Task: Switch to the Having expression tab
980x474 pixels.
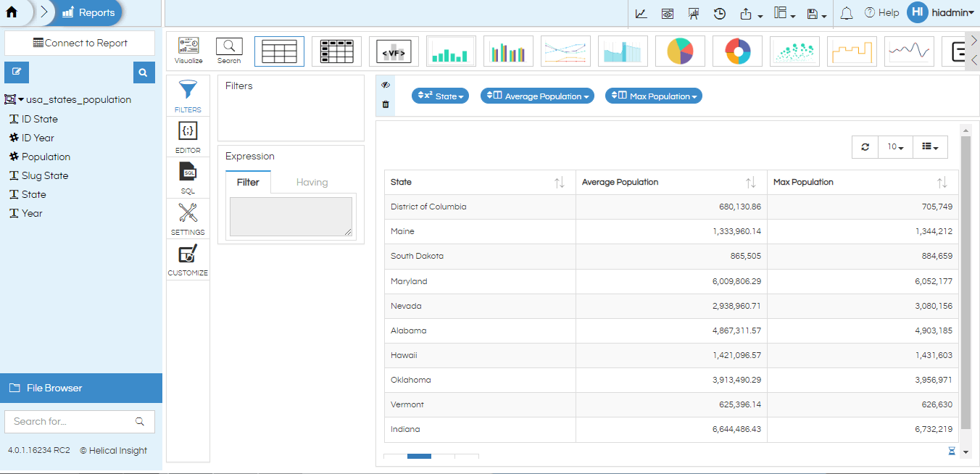Action: pos(312,182)
